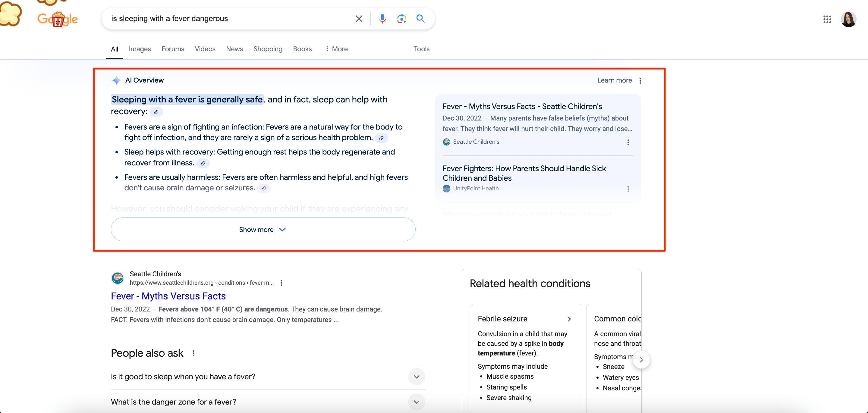Click the Tools menu option
Image resolution: width=868 pixels, height=413 pixels.
coord(422,49)
